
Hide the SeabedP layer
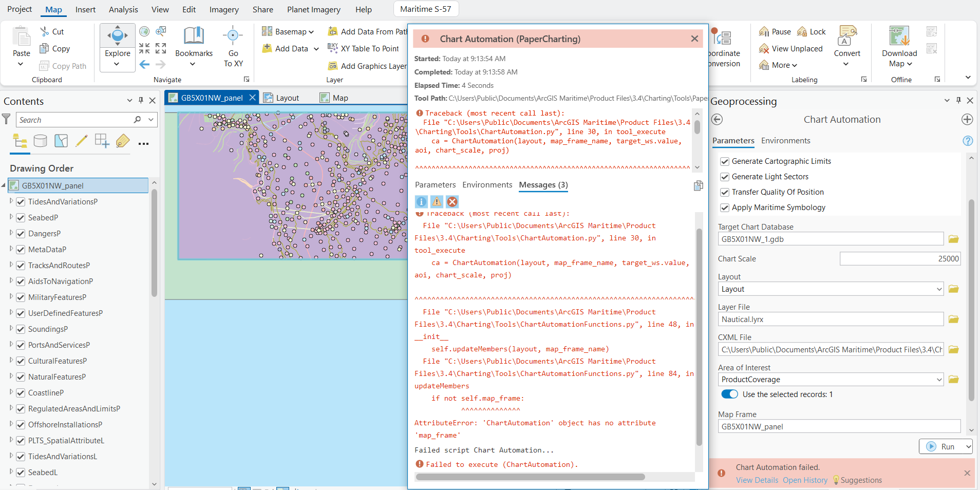(21, 217)
